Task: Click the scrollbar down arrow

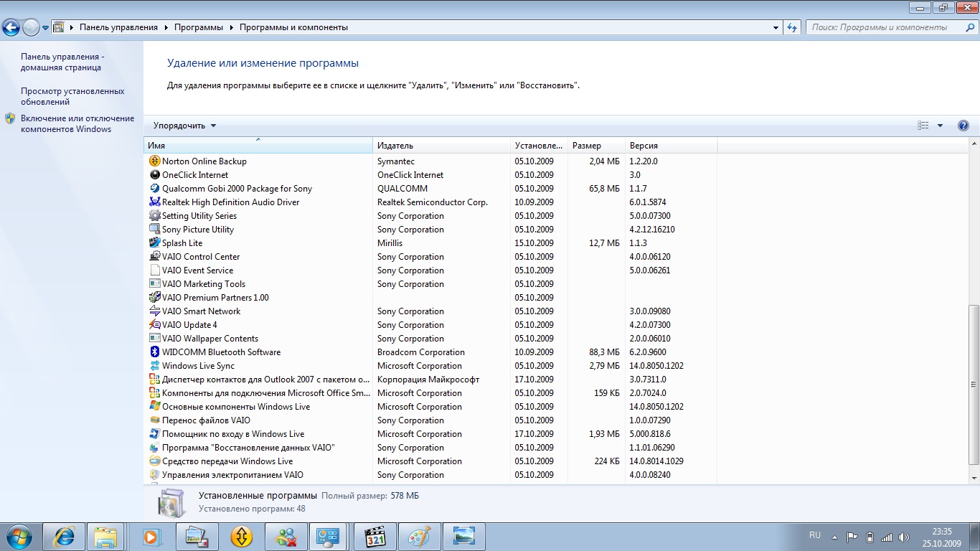Action: [x=974, y=478]
